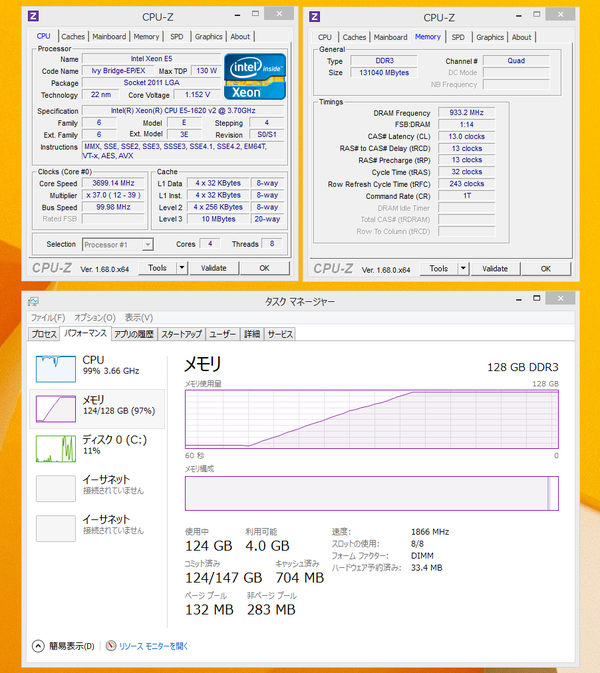Click the Specification field showing E5-1620 v2
Viewport: 600px width, 673px height.
coord(183,111)
